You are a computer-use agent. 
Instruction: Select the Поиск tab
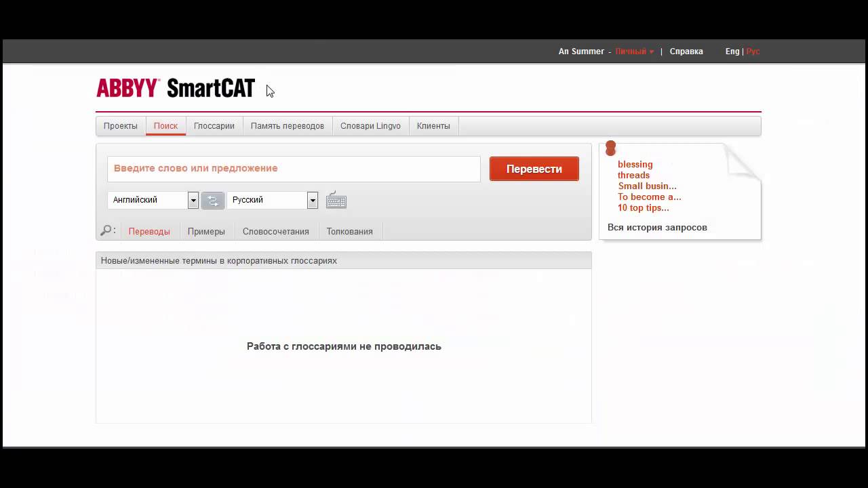coord(165,126)
